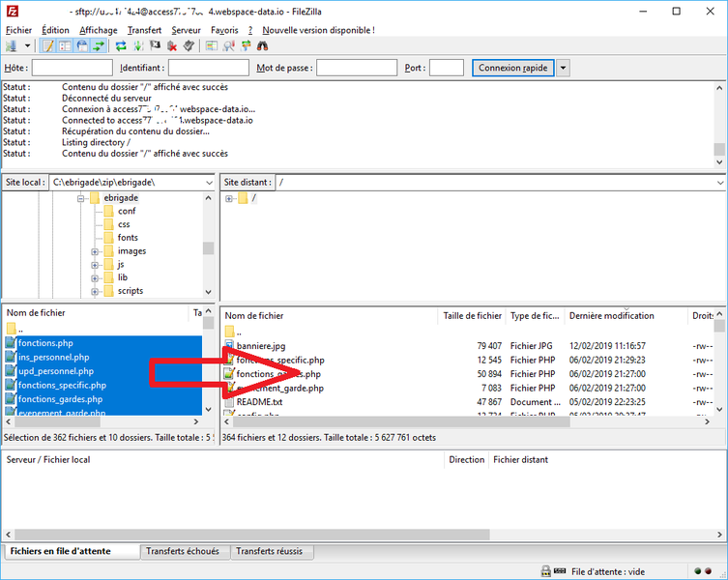Viewport: 728px width, 580px height.
Task: Reconnect to last server icon
Action: (x=189, y=46)
